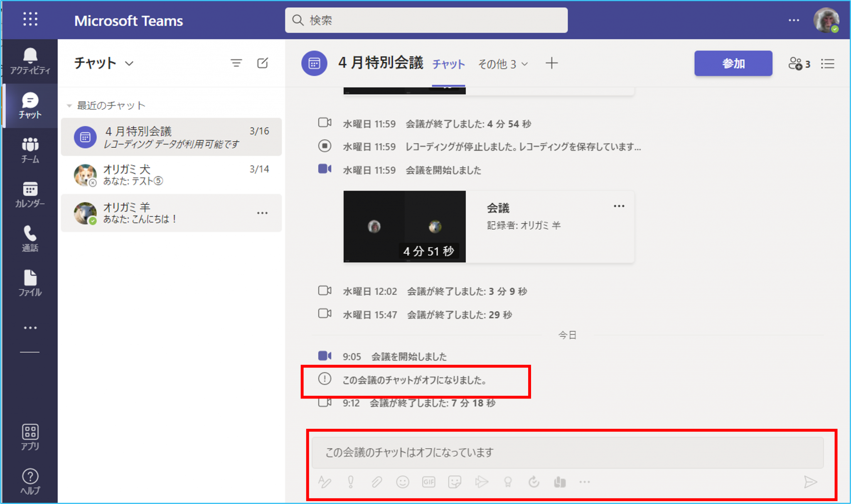Open Help (ヘルプ) in sidebar
Image resolution: width=851 pixels, height=504 pixels.
30,482
